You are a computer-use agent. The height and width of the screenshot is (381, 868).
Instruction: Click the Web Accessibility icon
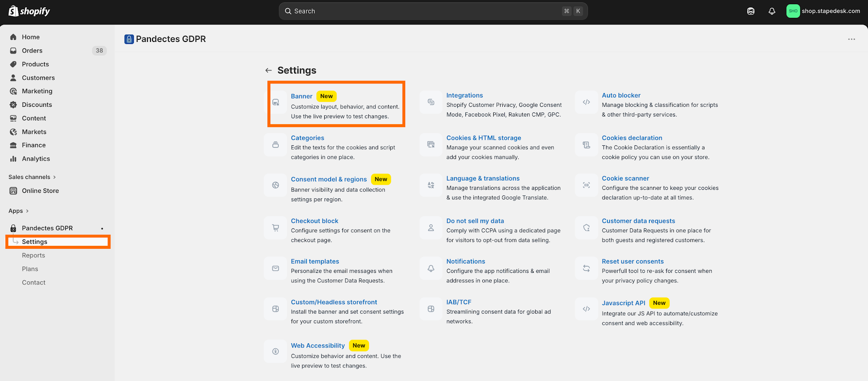[275, 351]
